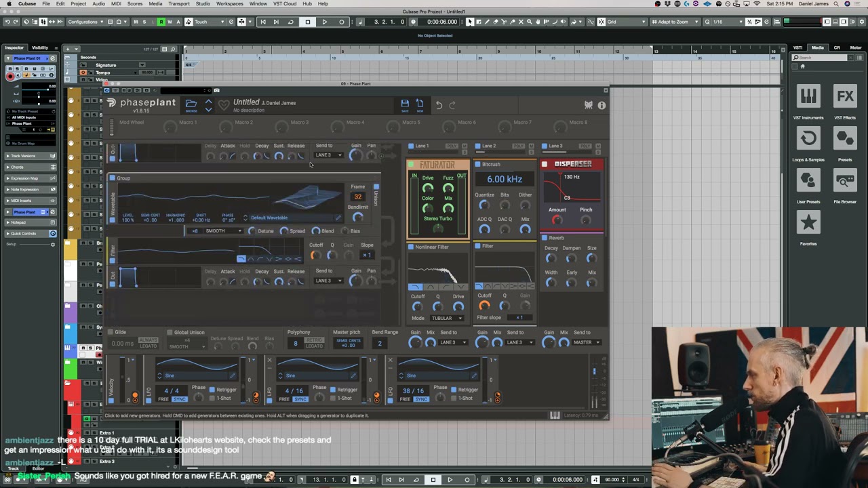The height and width of the screenshot is (488, 868).
Task: Expand the Quick Controls inspector section
Action: 31,234
